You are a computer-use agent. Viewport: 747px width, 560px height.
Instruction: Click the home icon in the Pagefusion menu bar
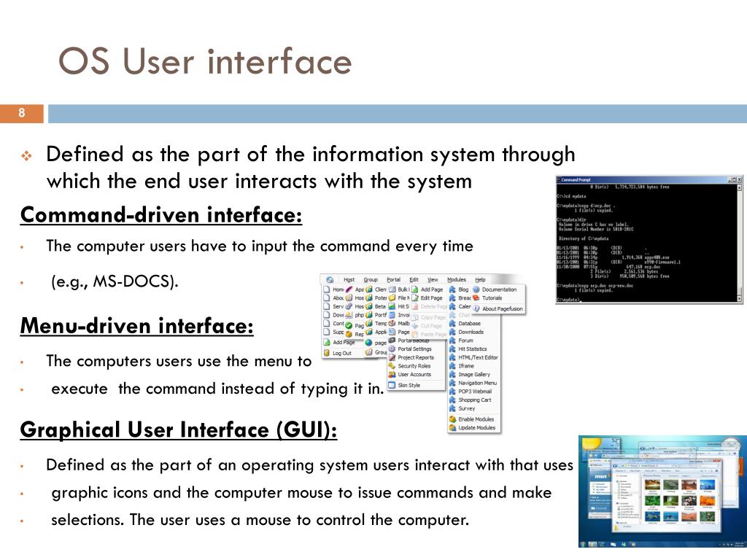click(330, 279)
